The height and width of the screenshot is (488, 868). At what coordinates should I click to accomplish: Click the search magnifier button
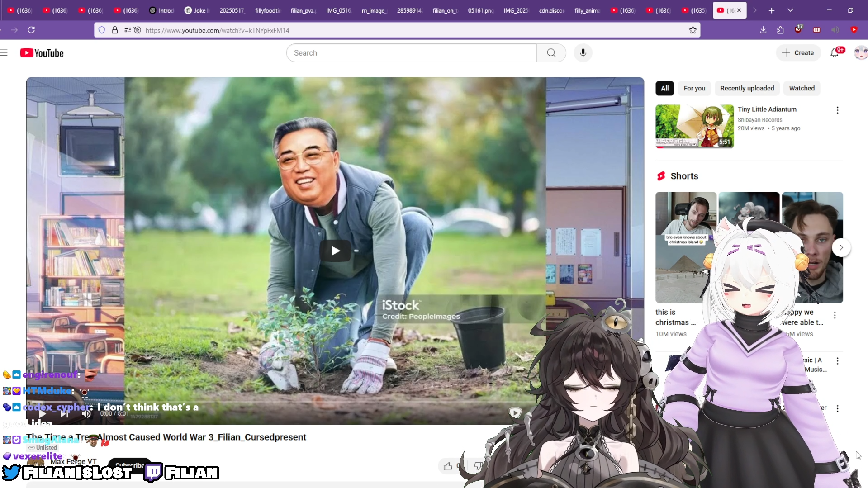click(551, 53)
